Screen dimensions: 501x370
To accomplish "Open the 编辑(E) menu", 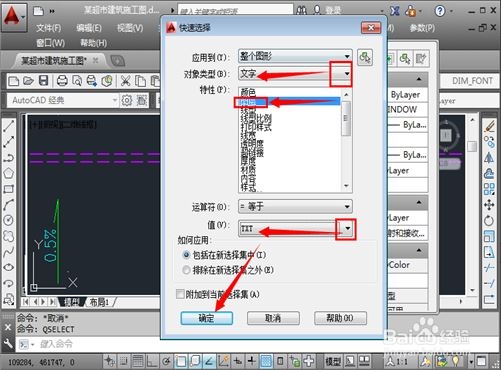I will click(89, 28).
